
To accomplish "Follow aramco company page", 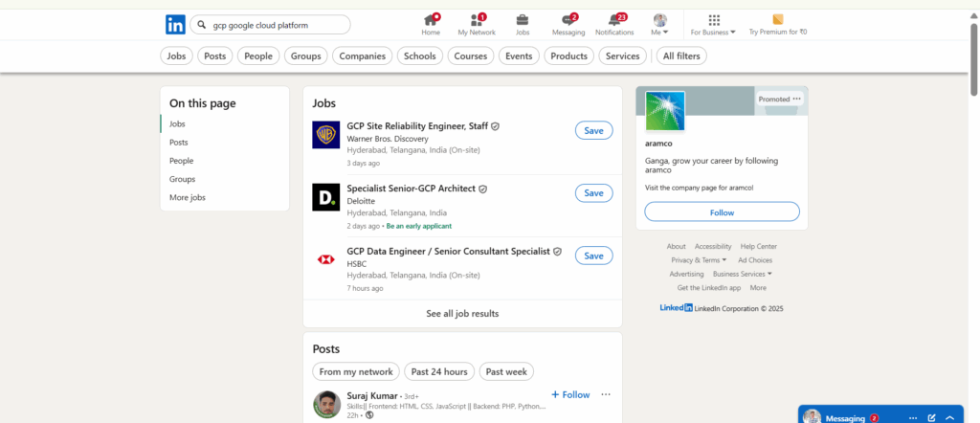I will pos(722,211).
